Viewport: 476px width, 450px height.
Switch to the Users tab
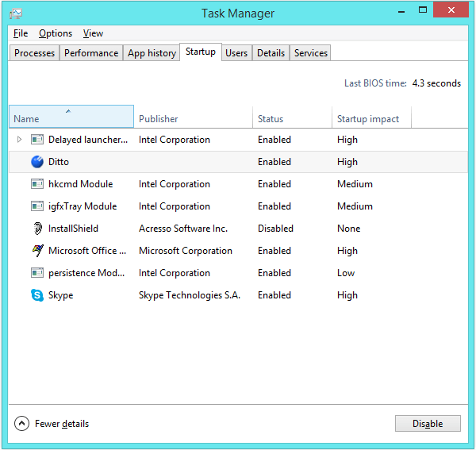236,53
